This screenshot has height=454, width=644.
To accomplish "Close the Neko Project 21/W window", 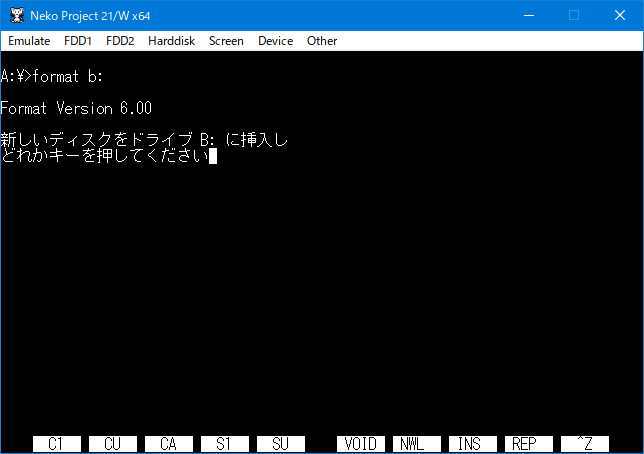I will [620, 16].
